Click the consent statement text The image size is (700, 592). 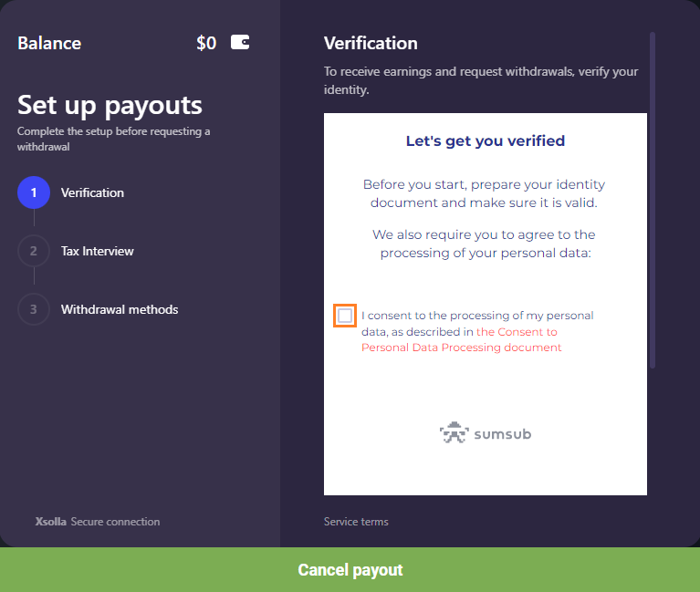477,331
